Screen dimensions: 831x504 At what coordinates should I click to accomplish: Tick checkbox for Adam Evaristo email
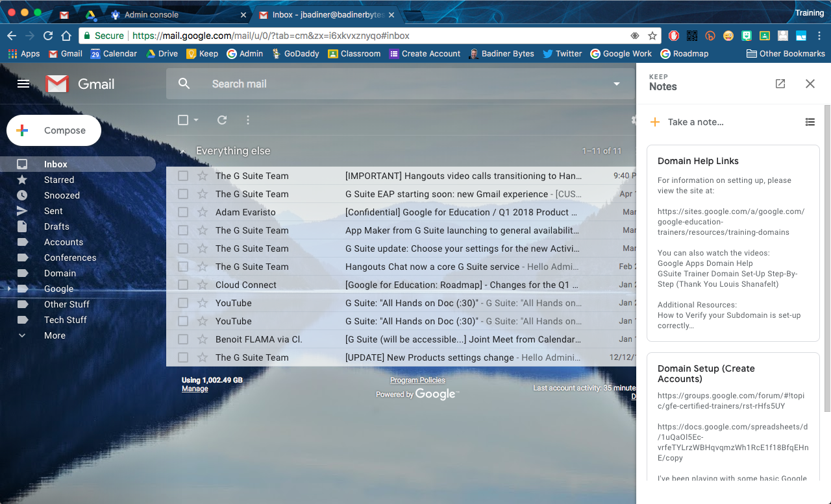pyautogui.click(x=183, y=212)
